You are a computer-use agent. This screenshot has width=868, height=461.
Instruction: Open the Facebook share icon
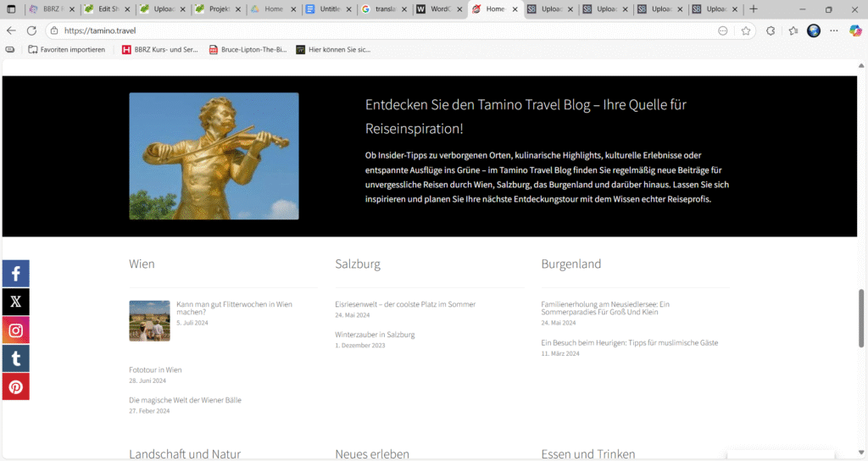15,274
